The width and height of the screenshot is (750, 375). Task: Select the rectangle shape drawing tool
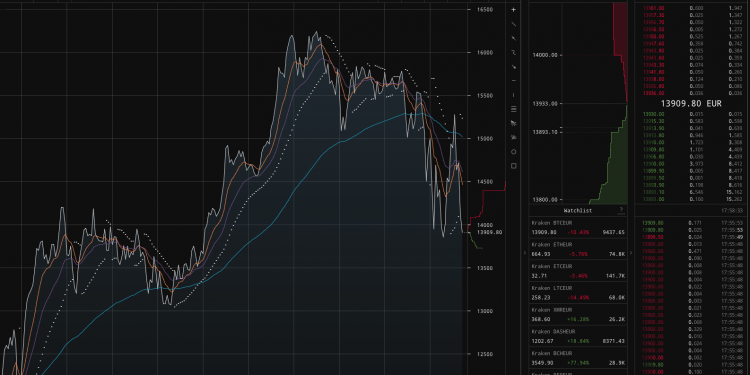coord(514,166)
